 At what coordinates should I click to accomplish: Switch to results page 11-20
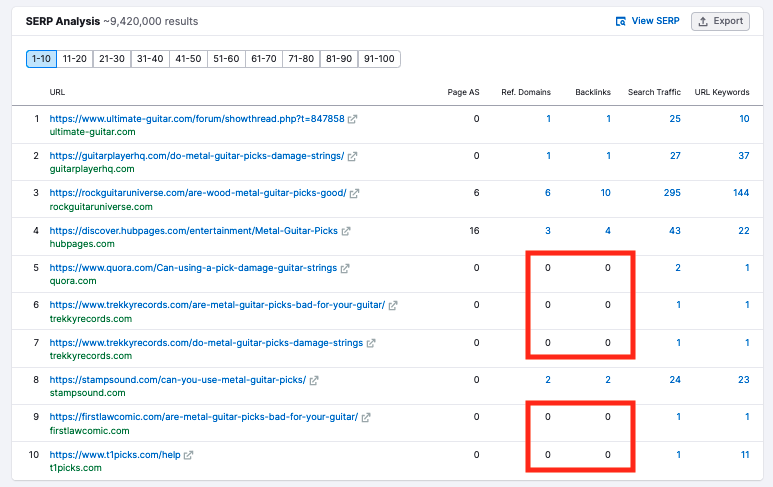pos(74,59)
